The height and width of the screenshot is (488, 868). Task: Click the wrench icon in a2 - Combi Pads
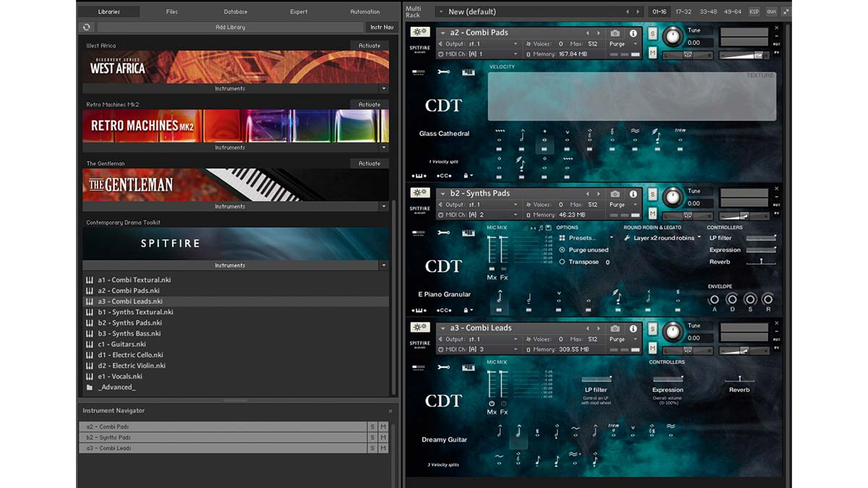tap(443, 72)
